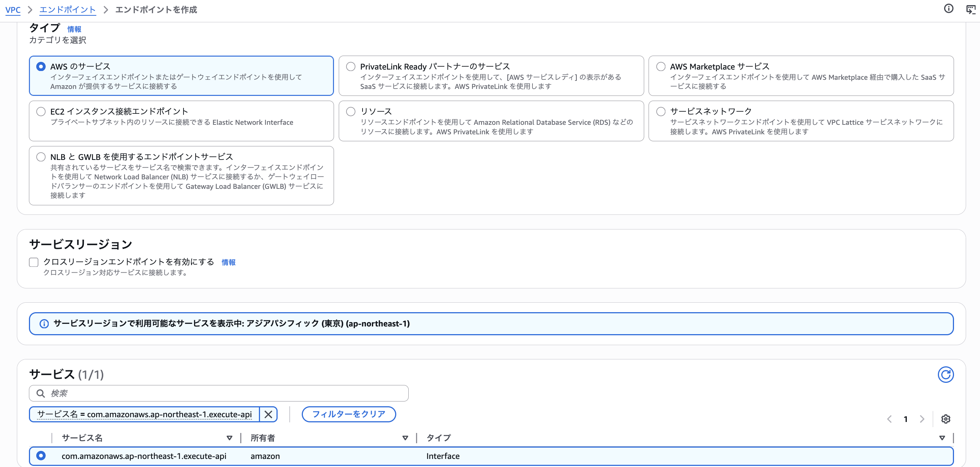Open the help info icon at top right
Image resolution: width=980 pixels, height=467 pixels.
(948, 9)
